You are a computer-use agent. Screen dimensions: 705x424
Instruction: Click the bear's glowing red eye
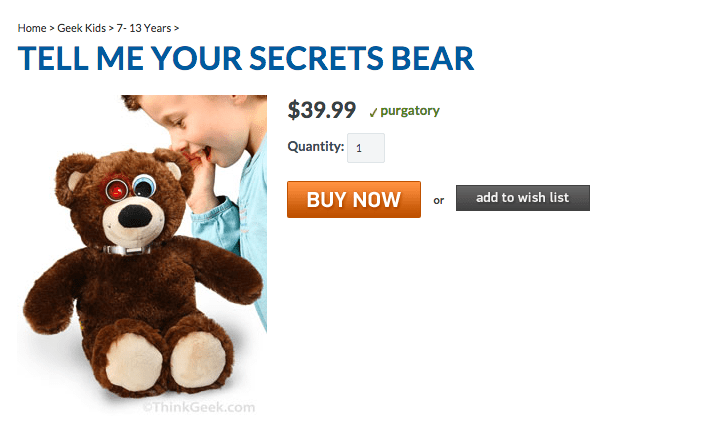[116, 190]
